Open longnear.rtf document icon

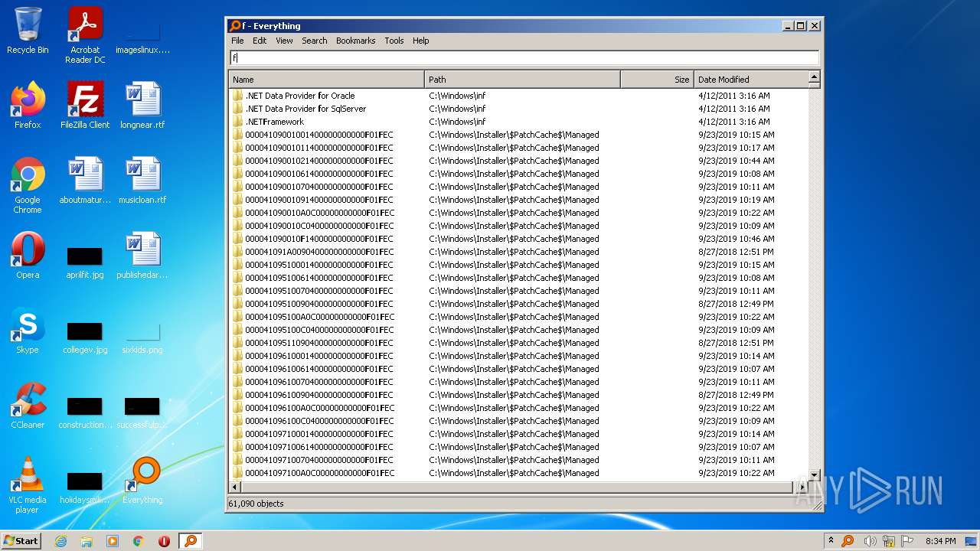click(x=142, y=106)
